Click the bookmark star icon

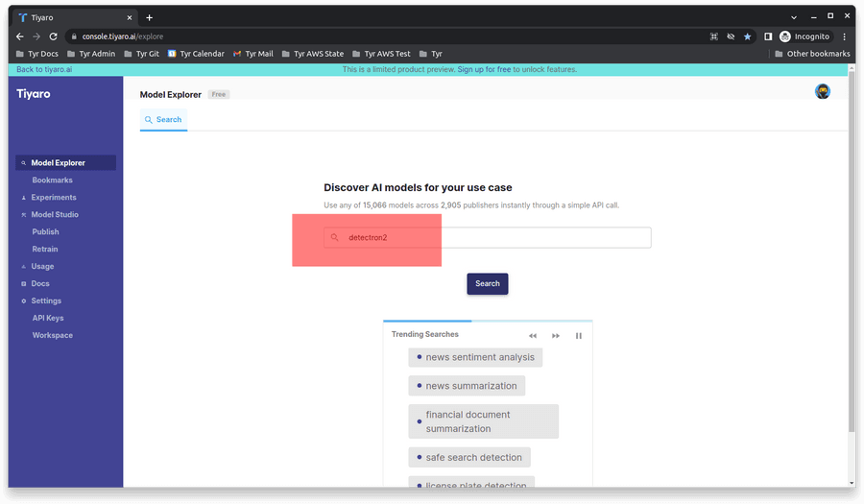pos(747,36)
